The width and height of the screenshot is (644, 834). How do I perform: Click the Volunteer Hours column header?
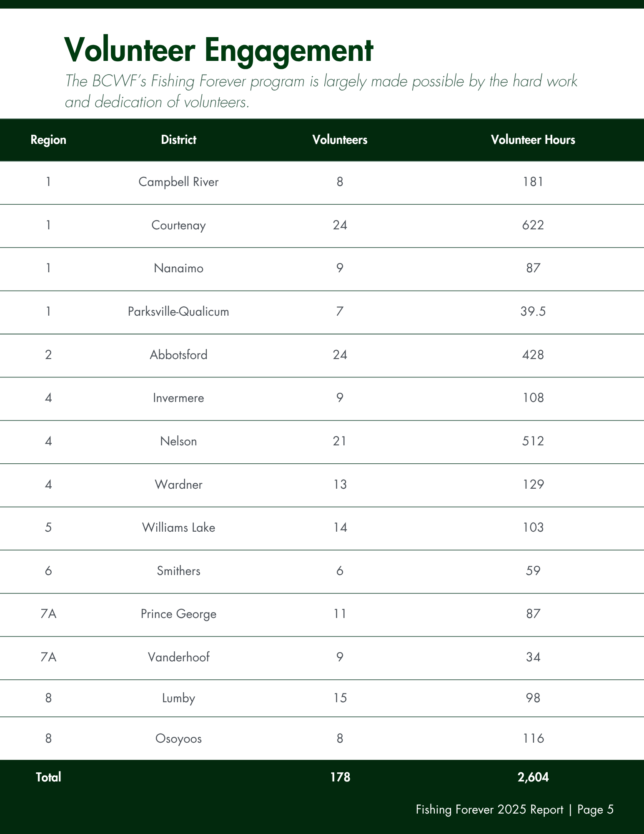coord(533,140)
